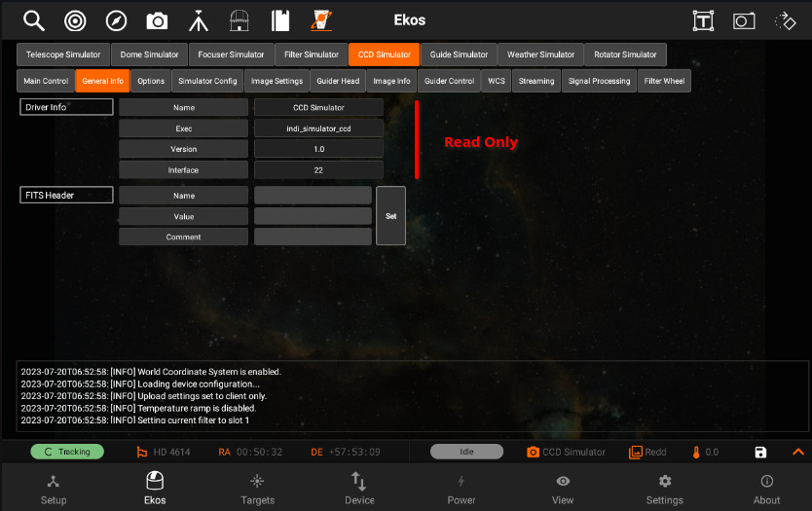Open the Filter Wheel sub-tab

pos(664,81)
